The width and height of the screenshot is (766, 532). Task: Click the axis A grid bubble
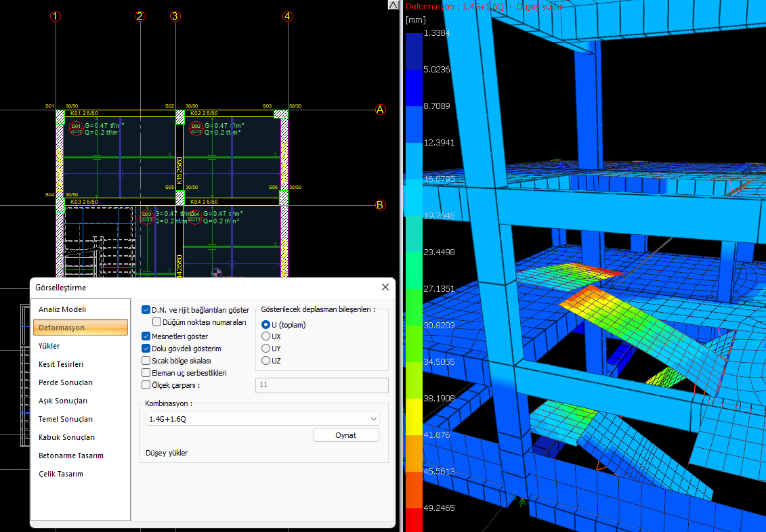coord(380,110)
